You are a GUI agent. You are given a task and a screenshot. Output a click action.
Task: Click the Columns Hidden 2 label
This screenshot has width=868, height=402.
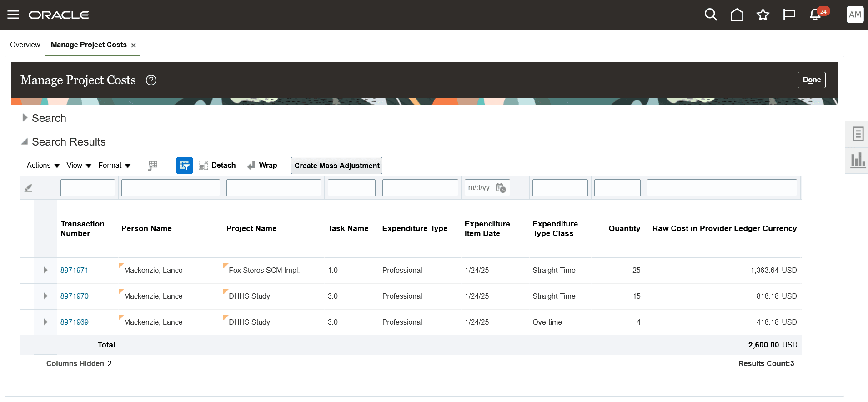point(79,363)
